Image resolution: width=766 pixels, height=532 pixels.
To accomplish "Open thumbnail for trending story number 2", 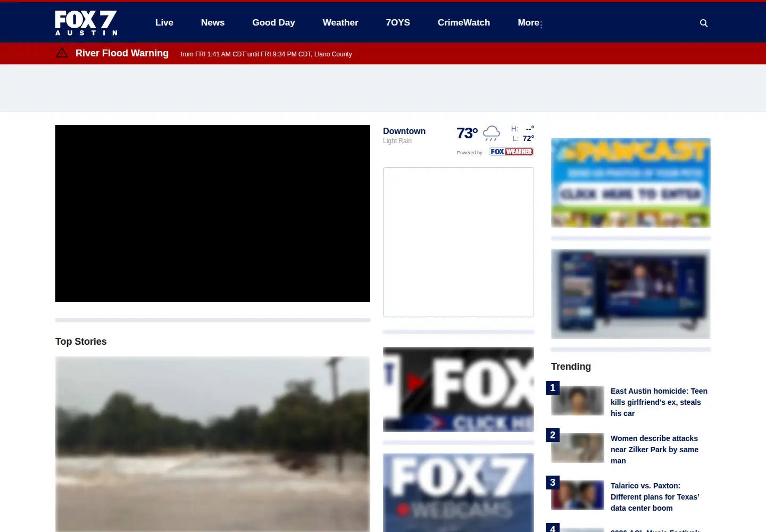I will [578, 448].
